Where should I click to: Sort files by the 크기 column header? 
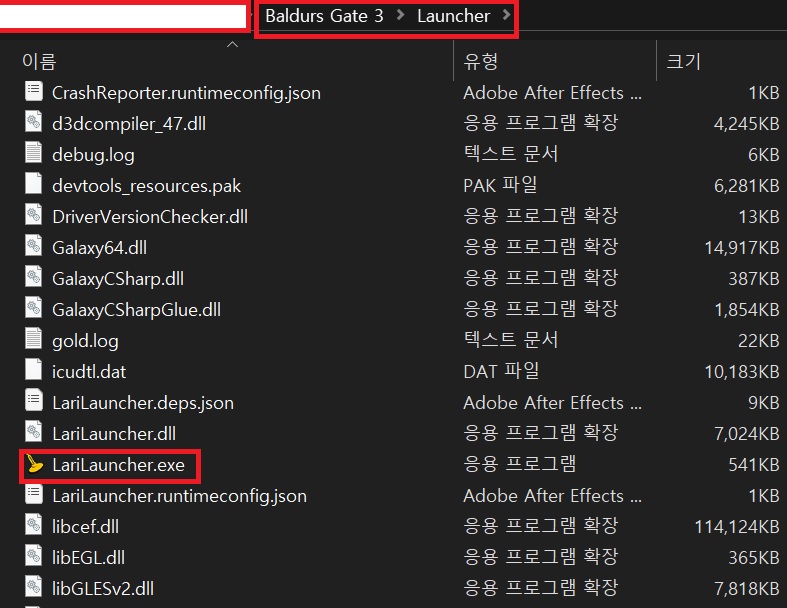721,61
